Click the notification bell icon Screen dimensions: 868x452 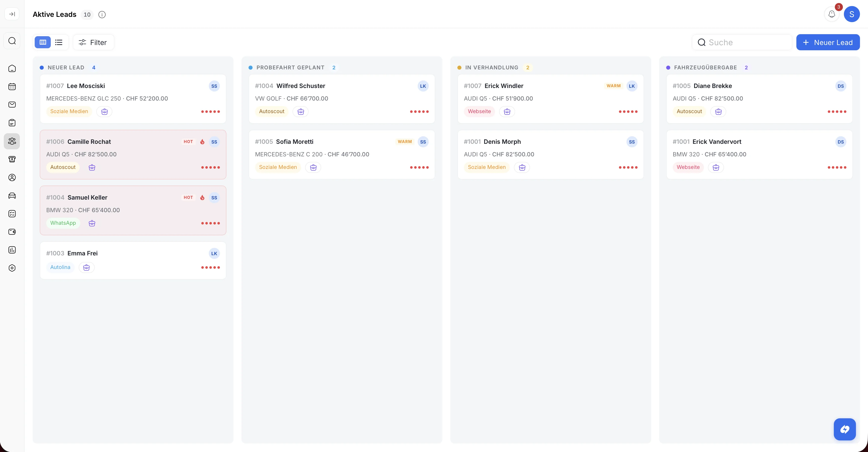[832, 14]
